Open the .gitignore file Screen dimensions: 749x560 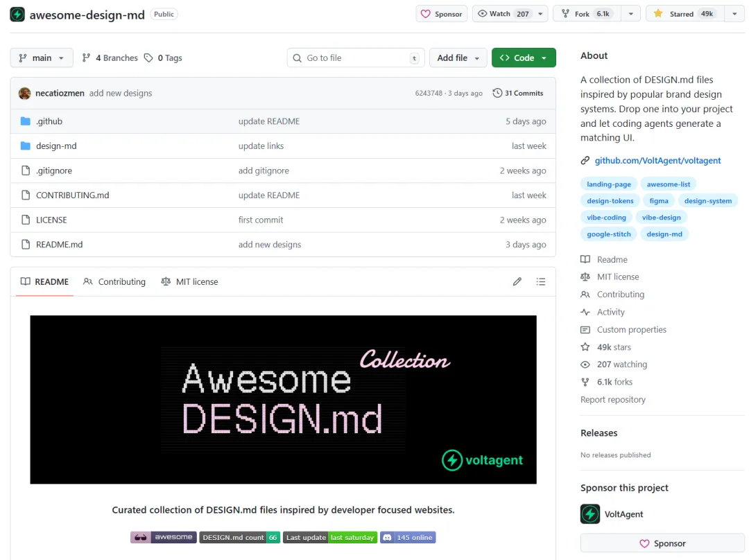pyautogui.click(x=54, y=170)
